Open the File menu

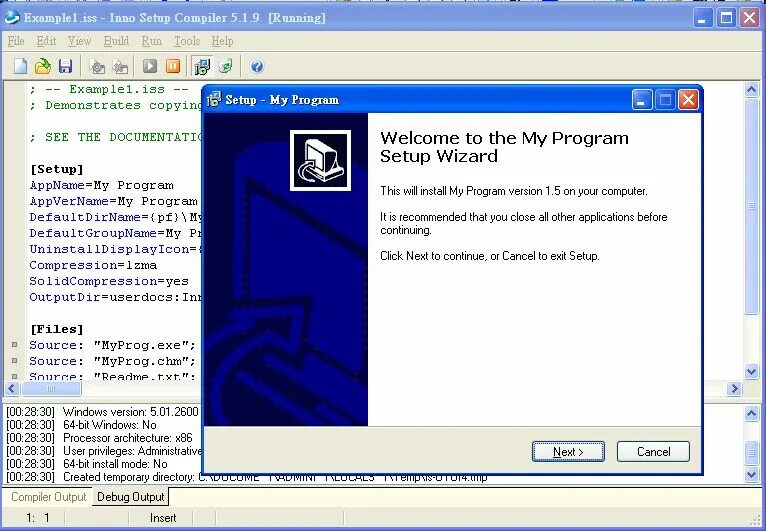[16, 41]
